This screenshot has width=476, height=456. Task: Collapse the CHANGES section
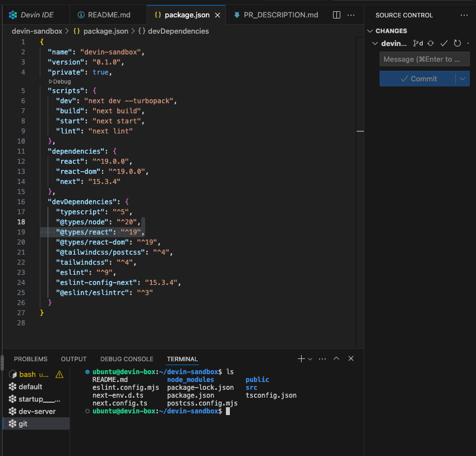[x=369, y=31]
